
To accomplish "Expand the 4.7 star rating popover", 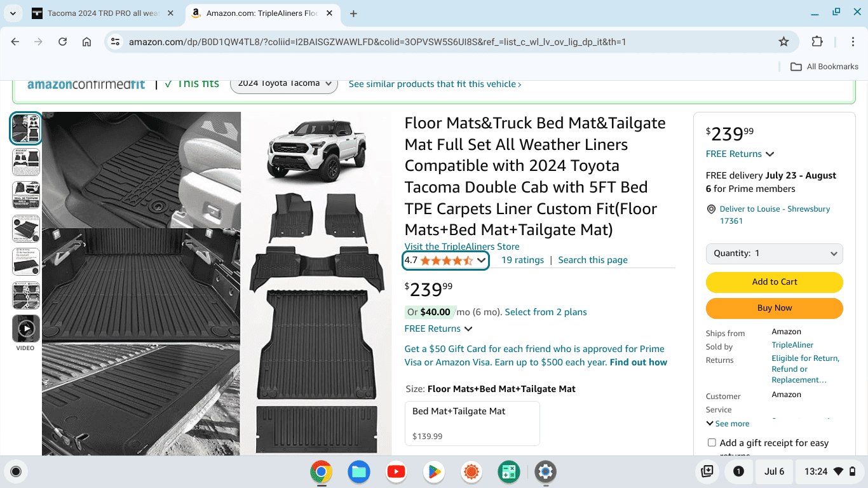I will 445,260.
